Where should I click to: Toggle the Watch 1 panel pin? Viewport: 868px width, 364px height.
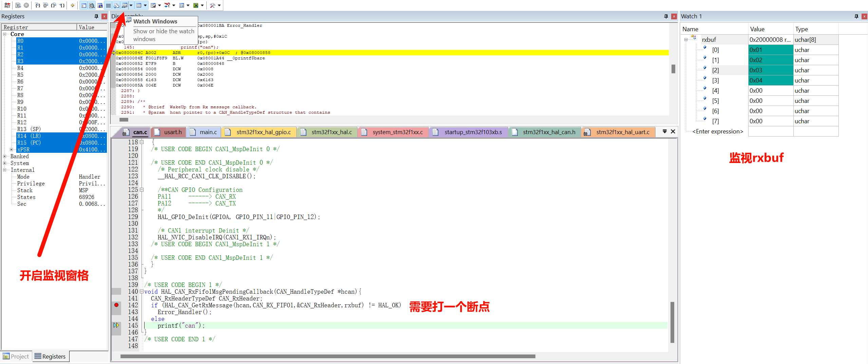click(x=856, y=16)
